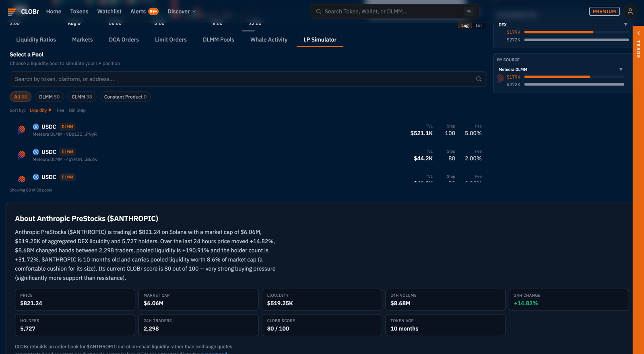Click the Holders 5,727 card
Viewport: 644px width, 354px height.
click(x=75, y=325)
